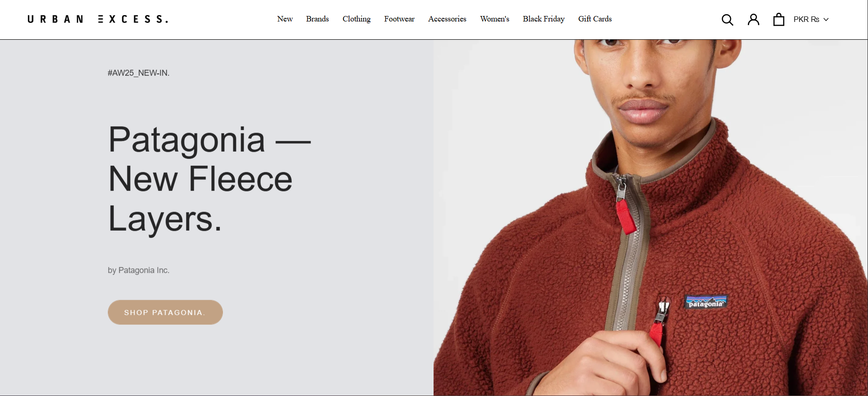The image size is (868, 396).
Task: Open the Gift Cards page
Action: (x=595, y=19)
